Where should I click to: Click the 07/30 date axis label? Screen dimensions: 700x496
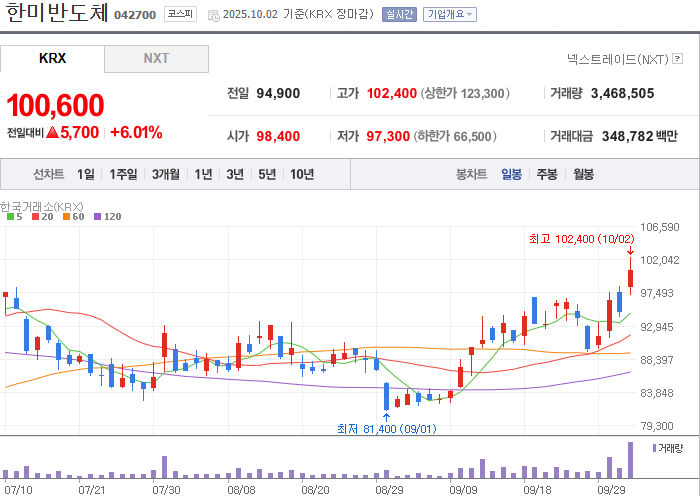166,490
